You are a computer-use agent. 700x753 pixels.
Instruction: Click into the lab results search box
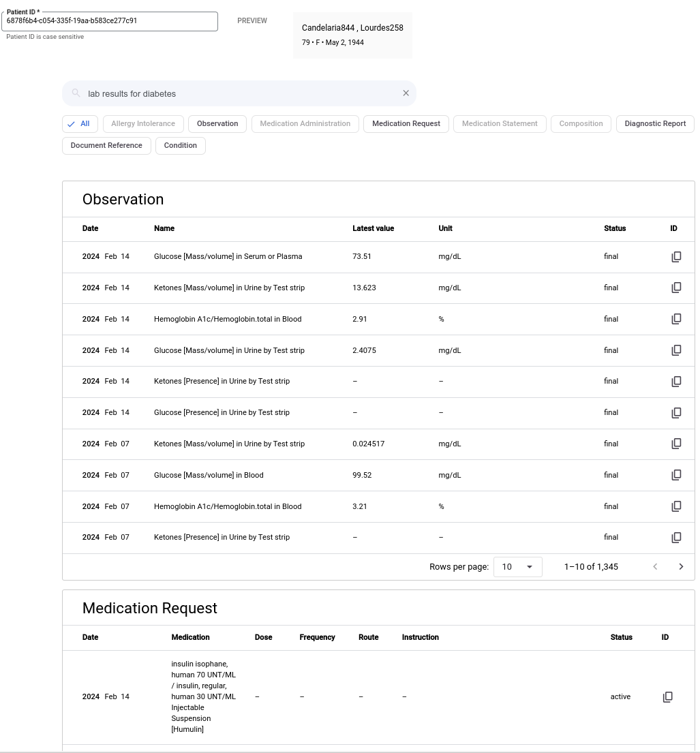239,93
